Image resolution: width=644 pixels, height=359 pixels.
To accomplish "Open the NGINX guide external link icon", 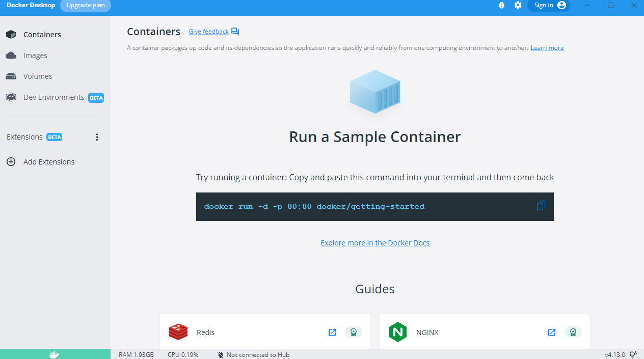I will (x=552, y=333).
